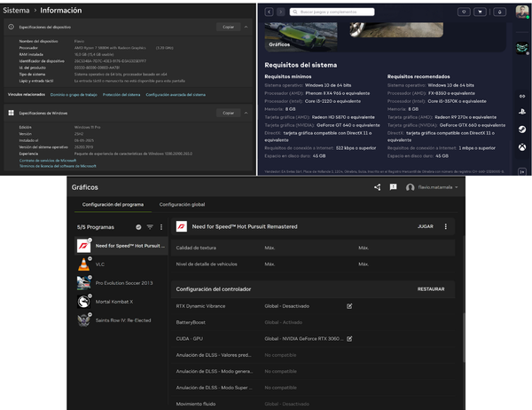Edit the CUDA - GPU setting
Screen dimensions: 532x410
(350, 338)
